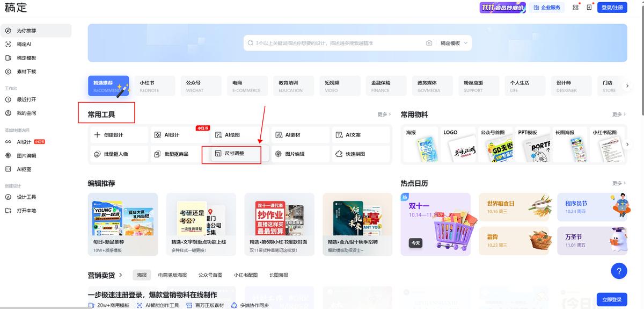Open the AI设计 tool card

179,135
